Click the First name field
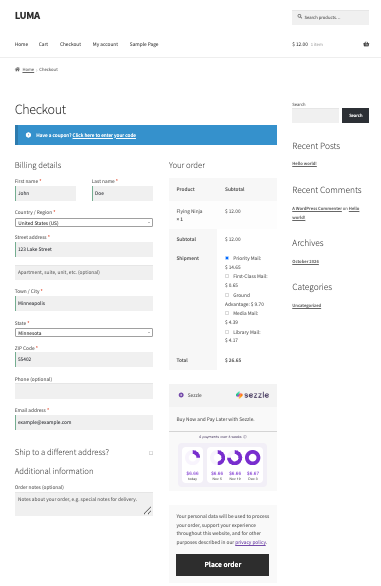381x586 pixels. 45,193
